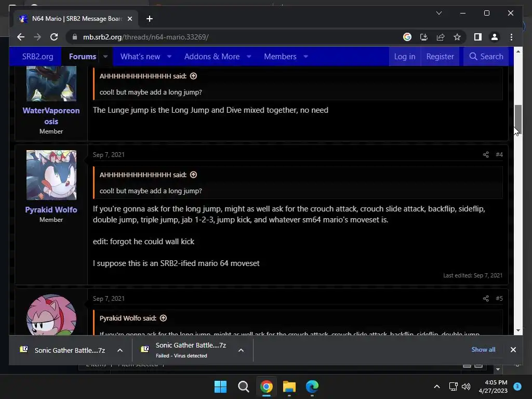
Task: Open the WaterVaporeonosis profile link
Action: [x=51, y=116]
